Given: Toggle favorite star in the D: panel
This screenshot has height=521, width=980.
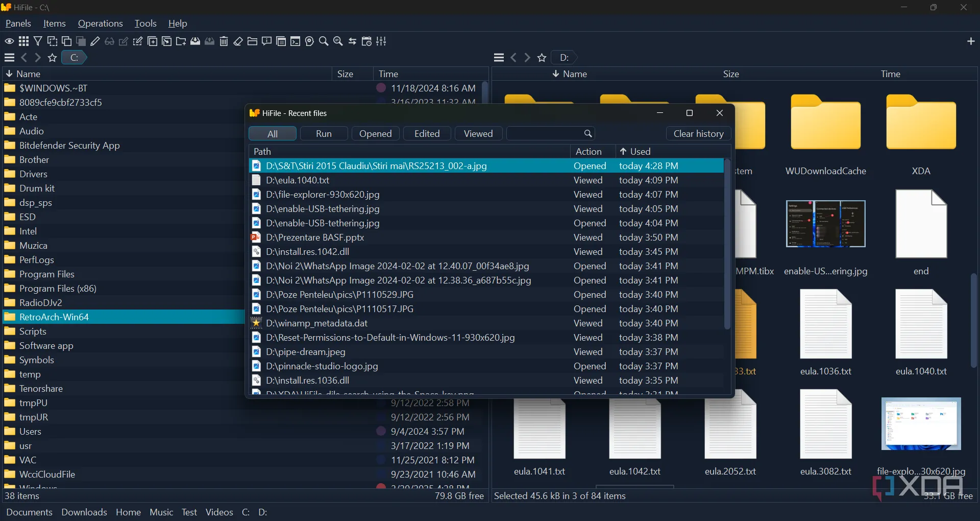Looking at the screenshot, I should (x=542, y=58).
